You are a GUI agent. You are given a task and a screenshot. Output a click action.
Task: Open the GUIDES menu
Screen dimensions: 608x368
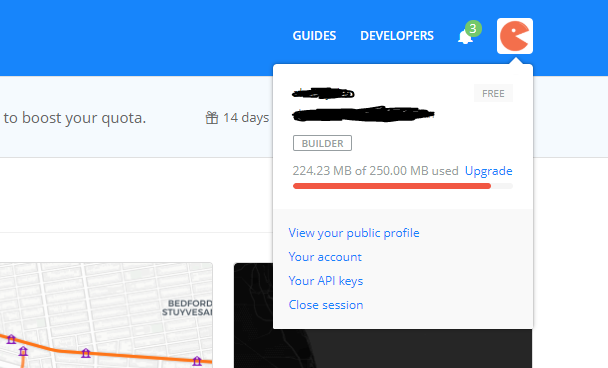314,36
